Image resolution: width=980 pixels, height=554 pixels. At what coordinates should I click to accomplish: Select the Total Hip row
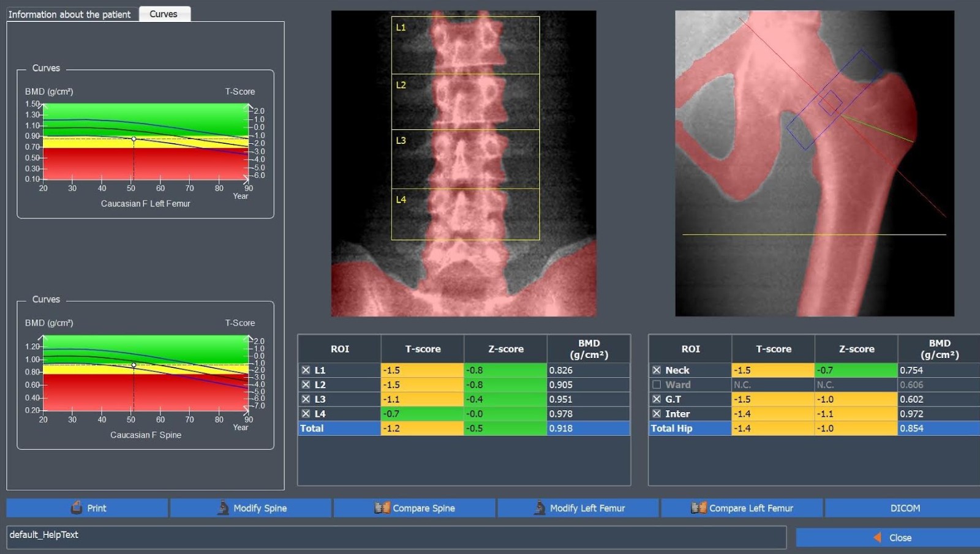815,429
